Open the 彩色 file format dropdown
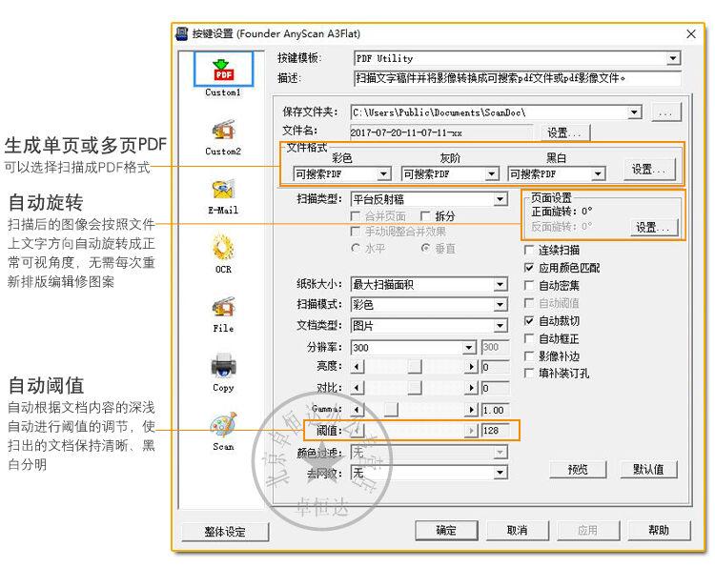This screenshot has width=715, height=588. [x=384, y=173]
